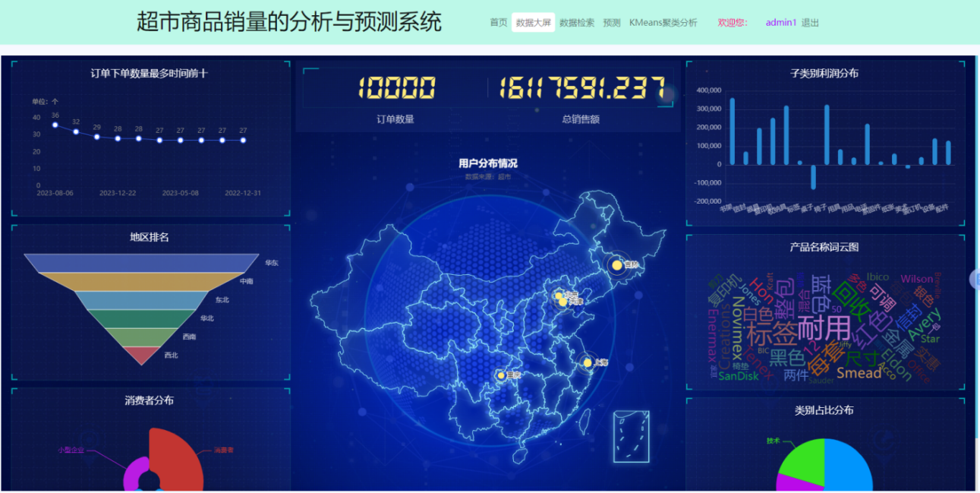The height and width of the screenshot is (493, 980).
Task: Click 退出 to log out
Action: [809, 23]
